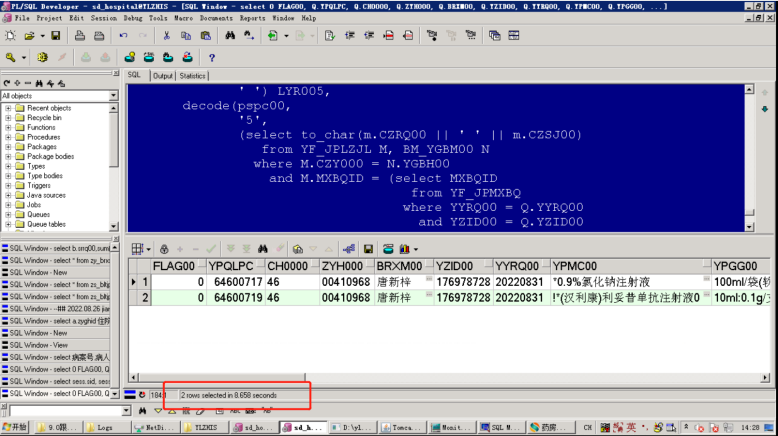Click the Window list icon in main toolbar

pos(495,35)
